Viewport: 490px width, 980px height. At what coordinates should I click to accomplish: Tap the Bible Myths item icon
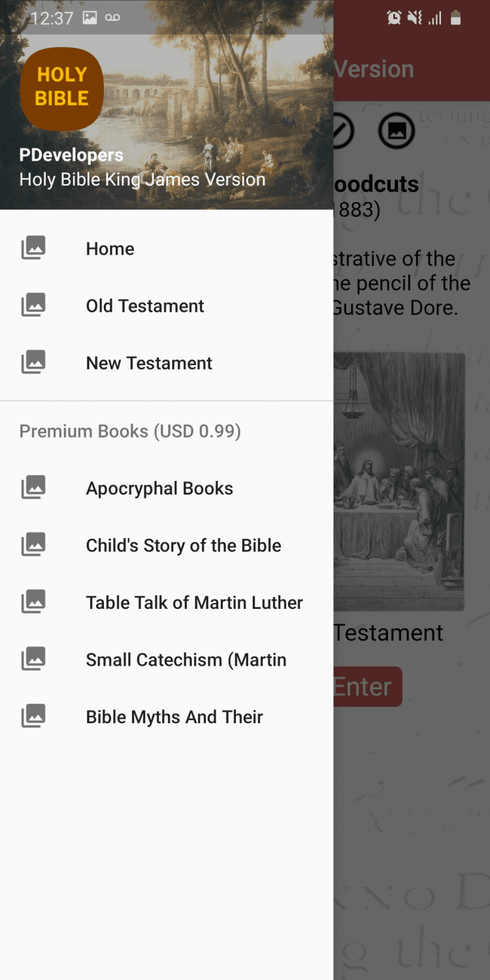[x=33, y=717]
